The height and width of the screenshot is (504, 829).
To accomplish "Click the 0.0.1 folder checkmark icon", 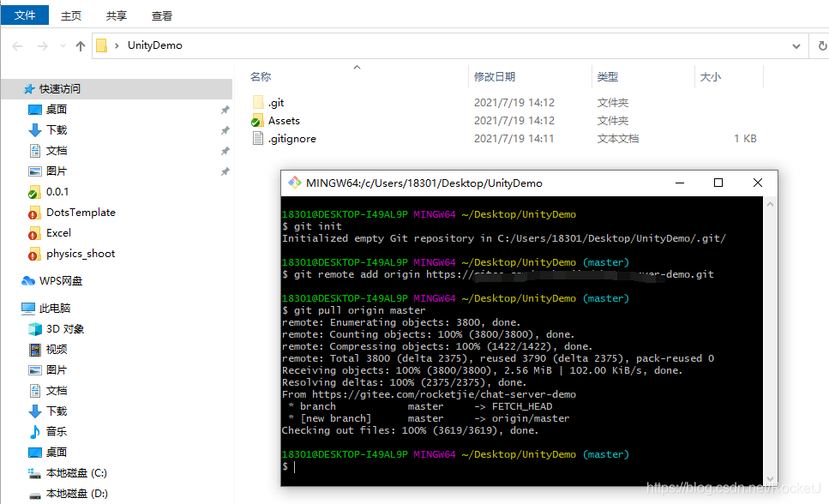I will point(33,193).
